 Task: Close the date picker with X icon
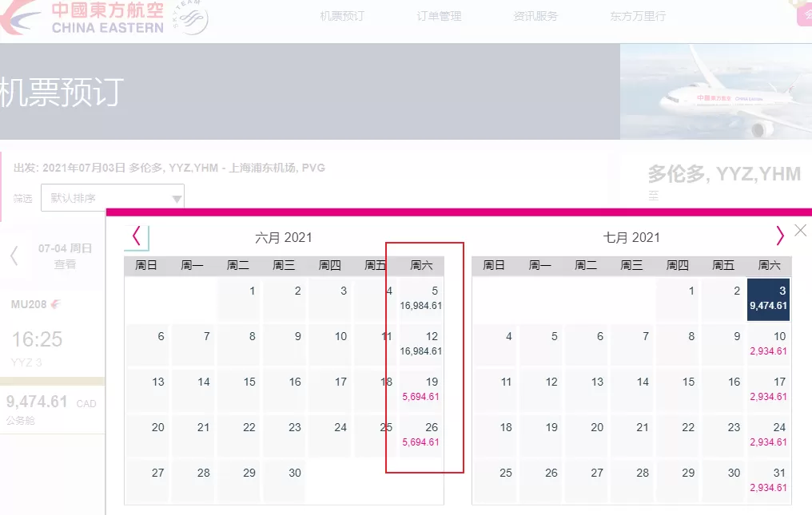pos(800,230)
